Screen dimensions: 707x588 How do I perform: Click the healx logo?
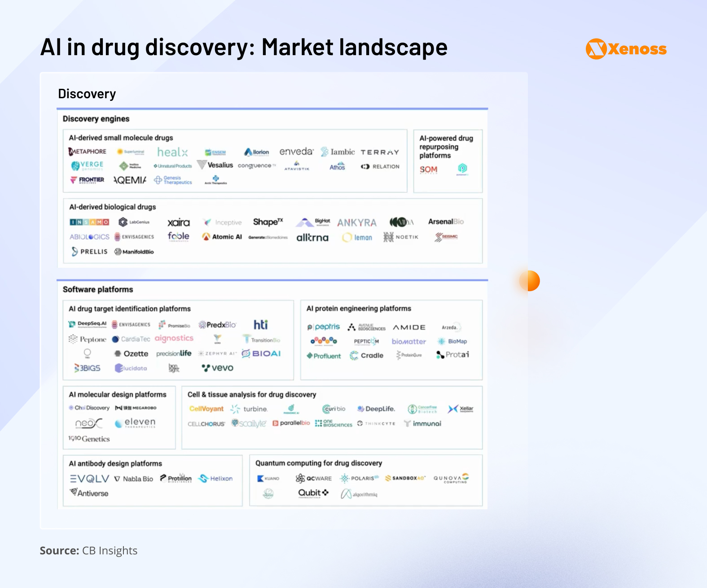172,152
